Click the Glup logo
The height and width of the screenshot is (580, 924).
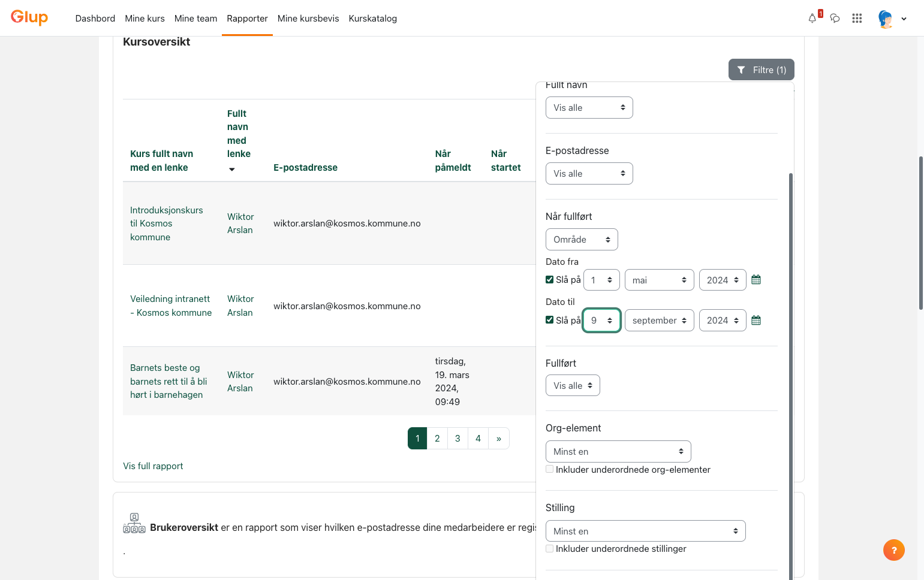tap(29, 17)
